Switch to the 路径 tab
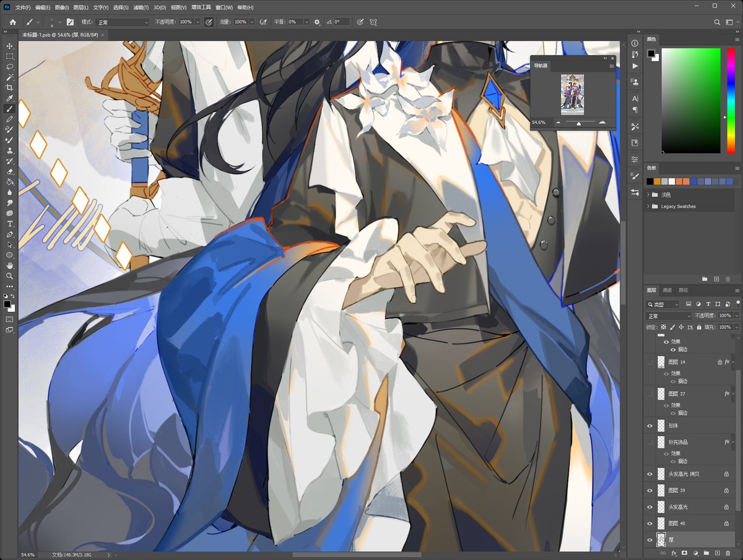743x560 pixels. pos(683,290)
